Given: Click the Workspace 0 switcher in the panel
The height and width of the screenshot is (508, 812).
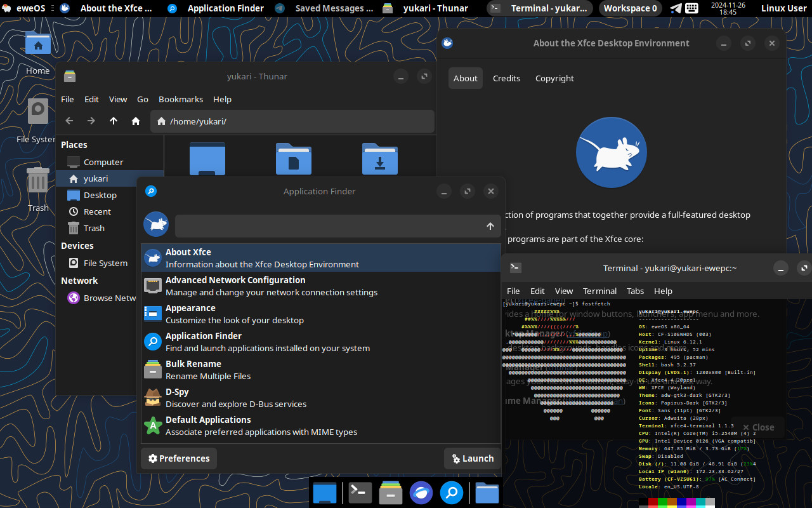Looking at the screenshot, I should (630, 8).
